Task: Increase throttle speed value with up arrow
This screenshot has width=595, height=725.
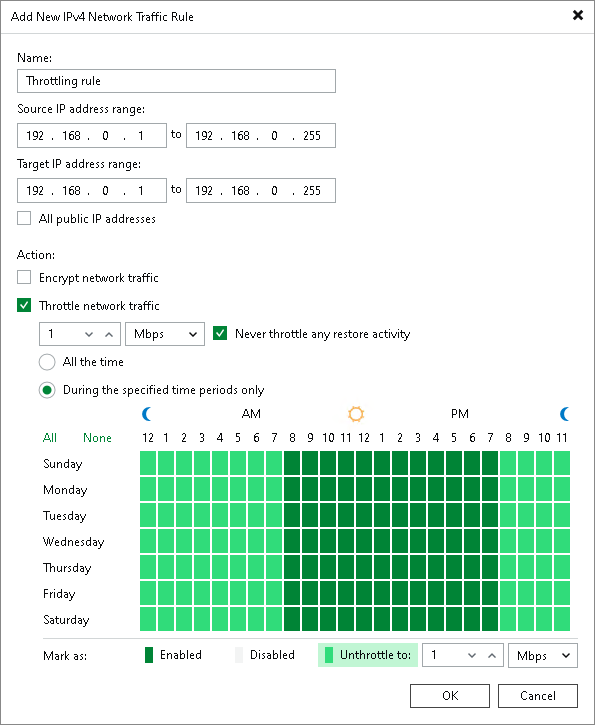Action: [x=109, y=334]
